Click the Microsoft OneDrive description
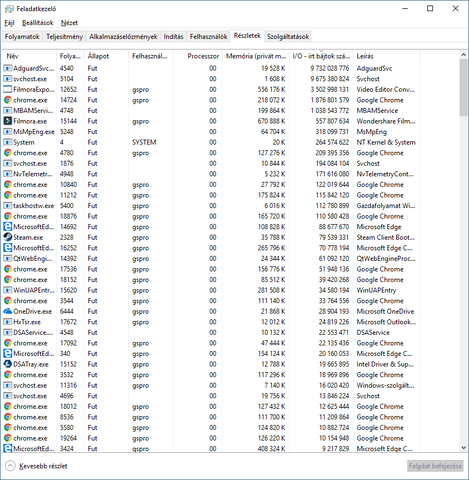This screenshot has width=469, height=480. tap(385, 311)
